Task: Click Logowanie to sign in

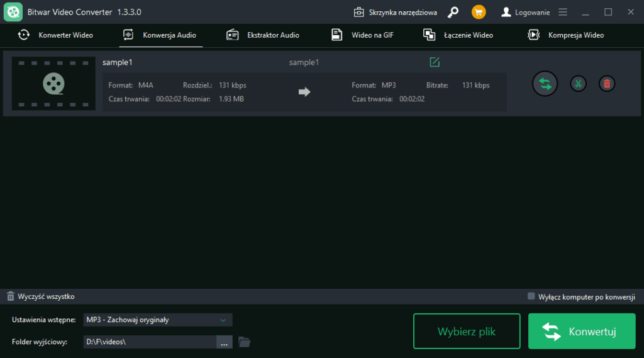Action: [x=525, y=13]
